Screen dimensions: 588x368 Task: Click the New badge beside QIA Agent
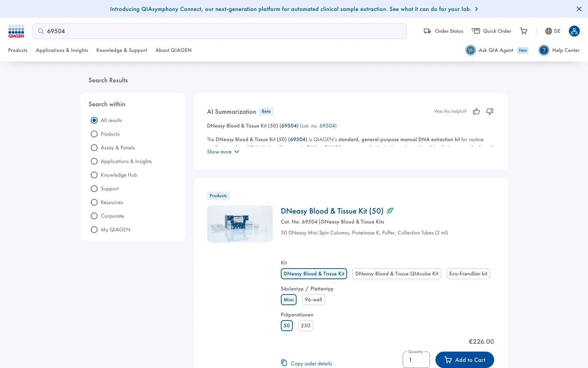click(x=523, y=50)
